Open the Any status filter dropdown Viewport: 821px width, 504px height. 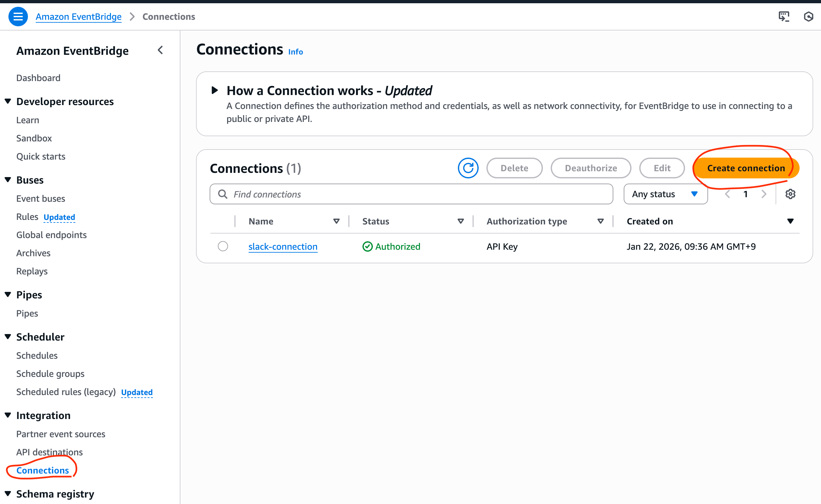[665, 194]
